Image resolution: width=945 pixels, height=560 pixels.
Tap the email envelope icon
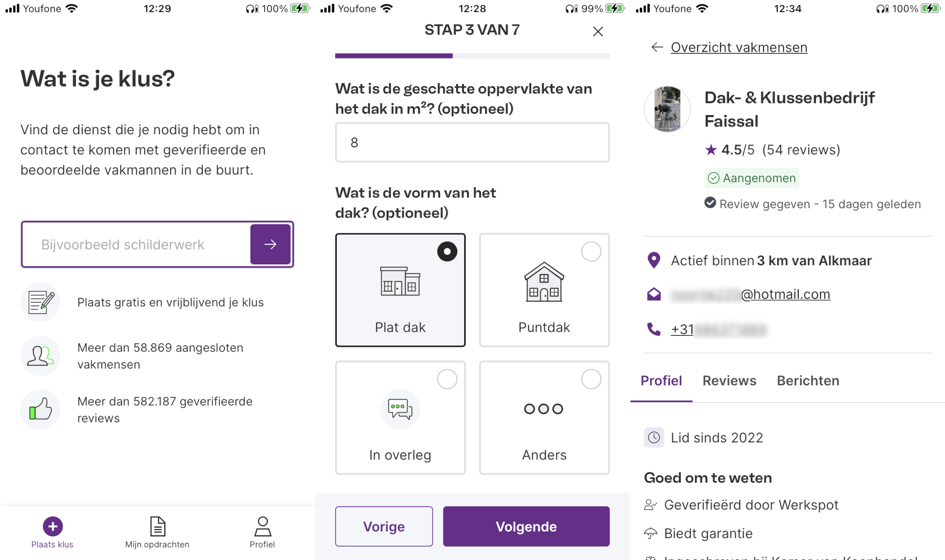pos(654,294)
